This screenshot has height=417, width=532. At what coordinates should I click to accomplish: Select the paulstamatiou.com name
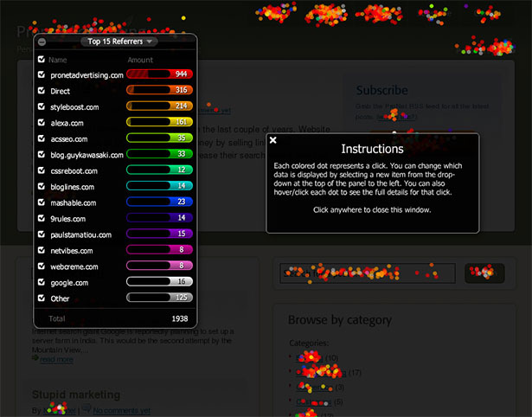pyautogui.click(x=80, y=234)
